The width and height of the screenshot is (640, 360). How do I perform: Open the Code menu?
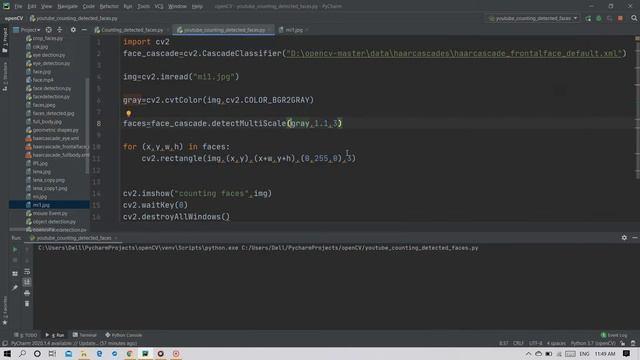tap(89, 7)
